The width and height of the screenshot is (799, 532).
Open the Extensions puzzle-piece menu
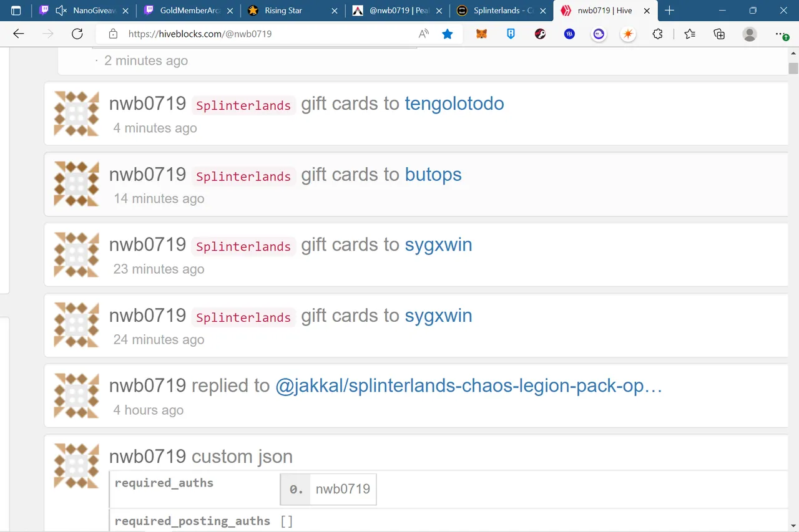click(x=657, y=34)
